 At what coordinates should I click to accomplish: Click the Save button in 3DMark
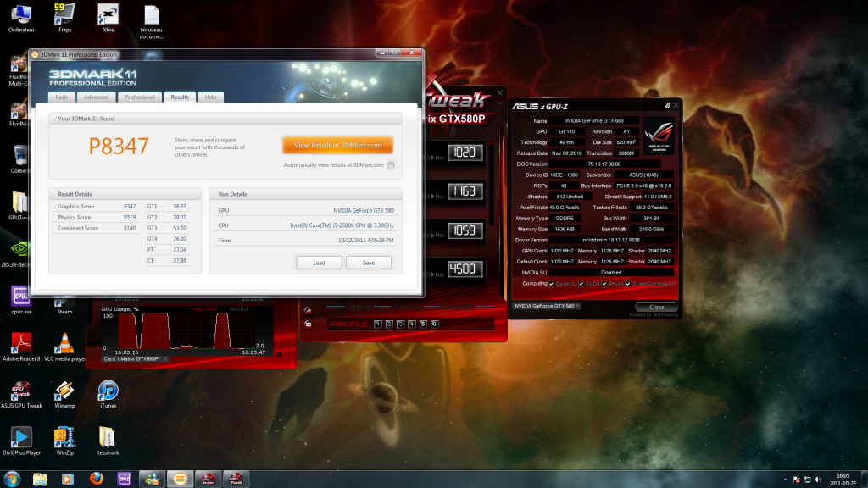coord(369,263)
